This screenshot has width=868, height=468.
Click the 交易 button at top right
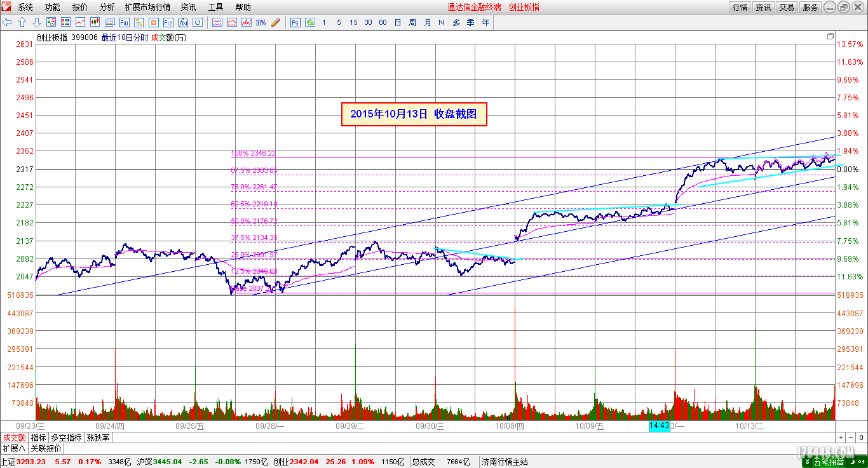tap(787, 7)
